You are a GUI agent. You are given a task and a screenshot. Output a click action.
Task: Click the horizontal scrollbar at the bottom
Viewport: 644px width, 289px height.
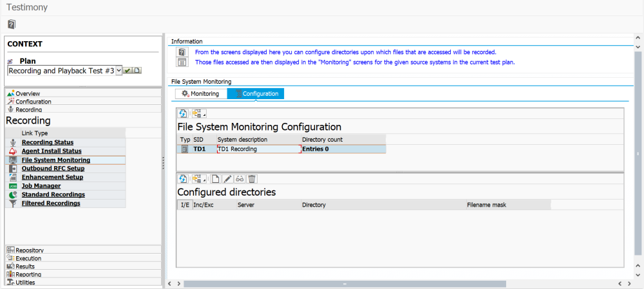pyautogui.click(x=345, y=284)
